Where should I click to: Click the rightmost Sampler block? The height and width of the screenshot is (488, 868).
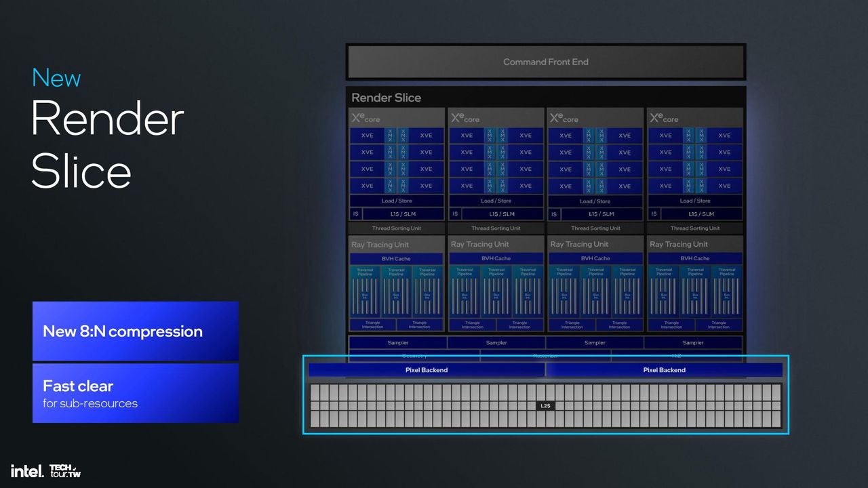click(x=693, y=343)
